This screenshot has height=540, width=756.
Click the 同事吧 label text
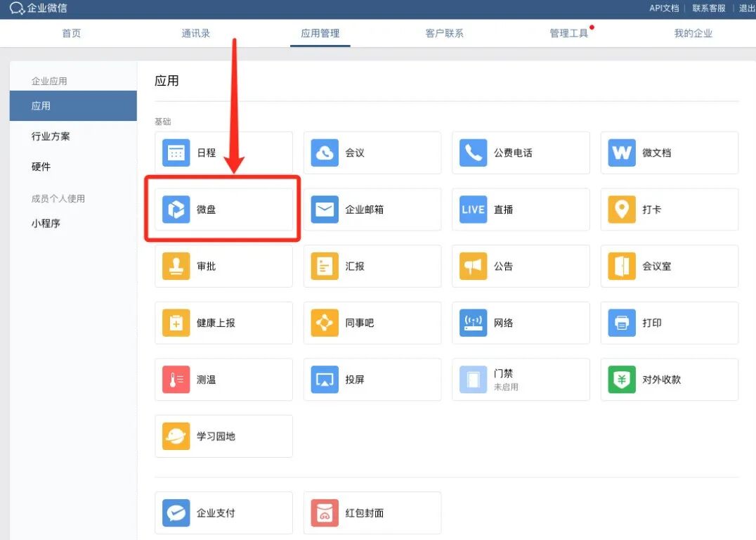(360, 323)
